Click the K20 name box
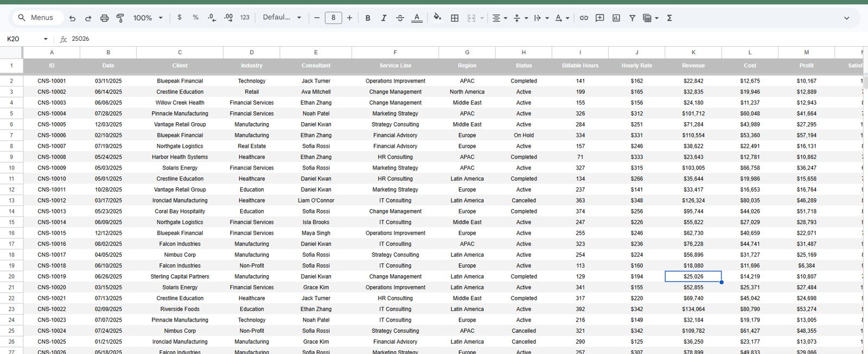This screenshot has width=868, height=354. click(x=22, y=39)
